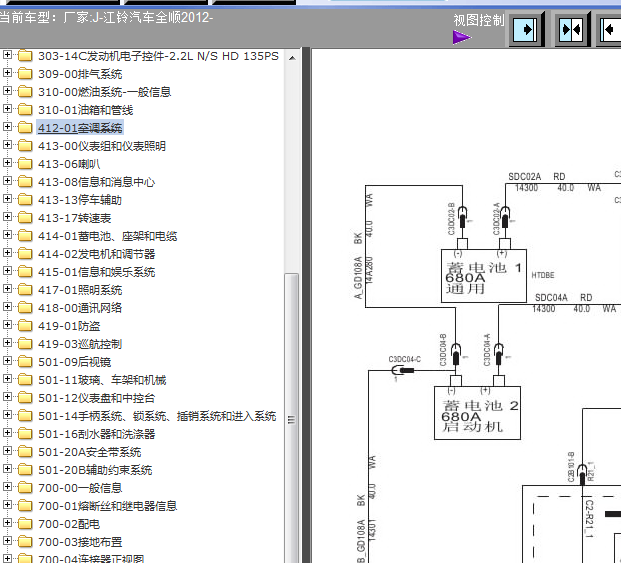Expand the 418-00通讯网络 node
621x563 pixels.
pyautogui.click(x=7, y=307)
